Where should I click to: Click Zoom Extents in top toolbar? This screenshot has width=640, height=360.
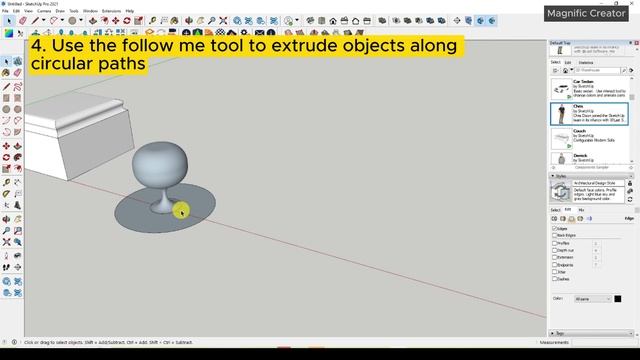click(223, 20)
